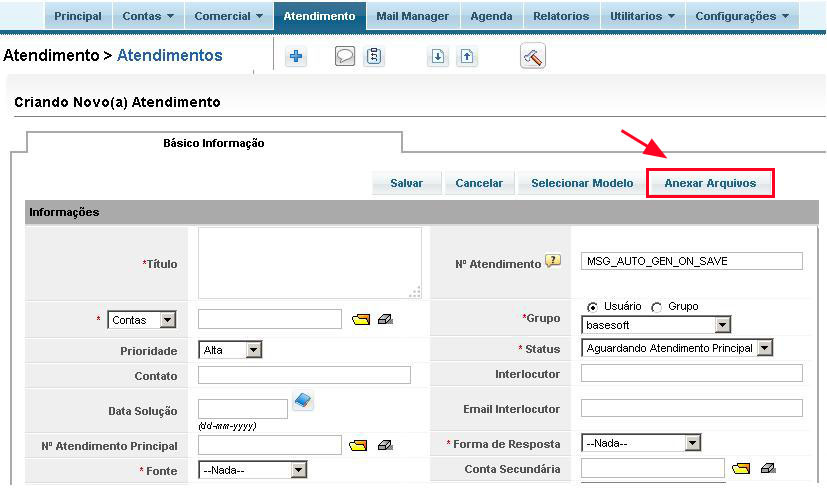The height and width of the screenshot is (489, 827).
Task: Open the Prioridade dropdown showing Alta
Action: tap(230, 350)
